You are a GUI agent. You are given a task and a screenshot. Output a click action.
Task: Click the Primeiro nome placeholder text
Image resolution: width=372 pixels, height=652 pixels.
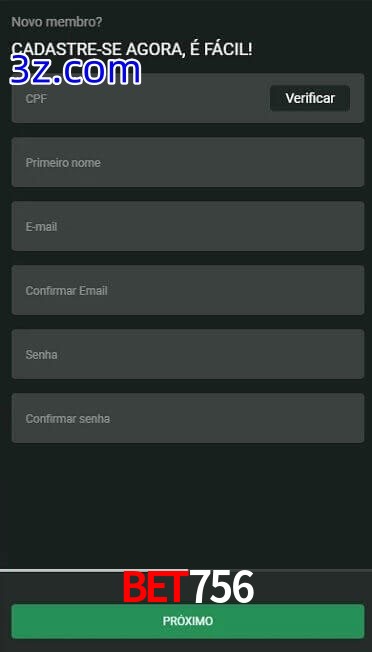click(x=63, y=163)
